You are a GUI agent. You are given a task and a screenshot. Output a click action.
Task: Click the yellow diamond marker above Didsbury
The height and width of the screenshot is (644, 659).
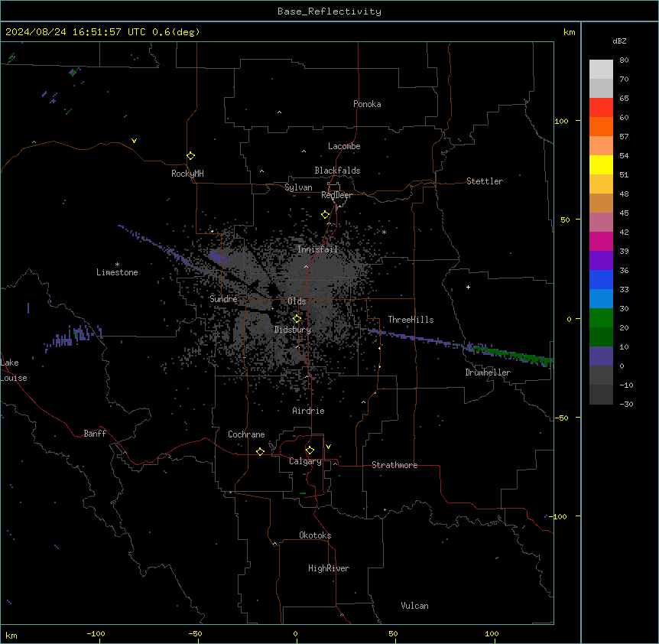(x=297, y=319)
